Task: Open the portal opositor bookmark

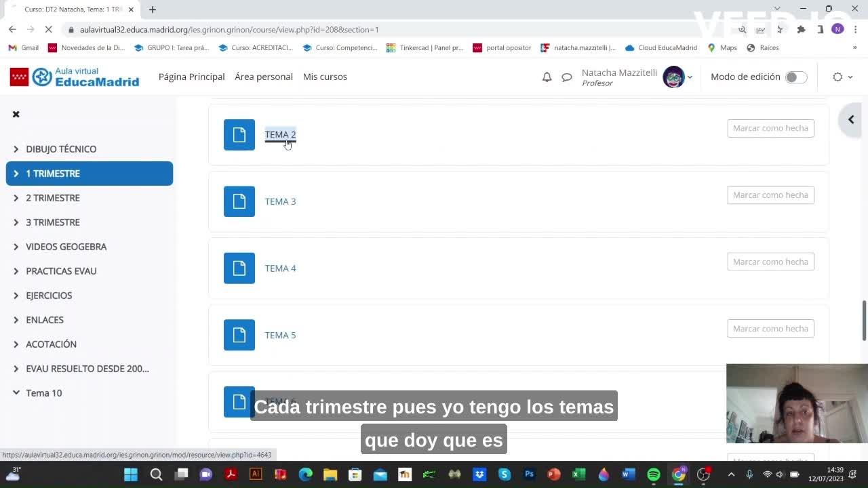Action: [502, 48]
